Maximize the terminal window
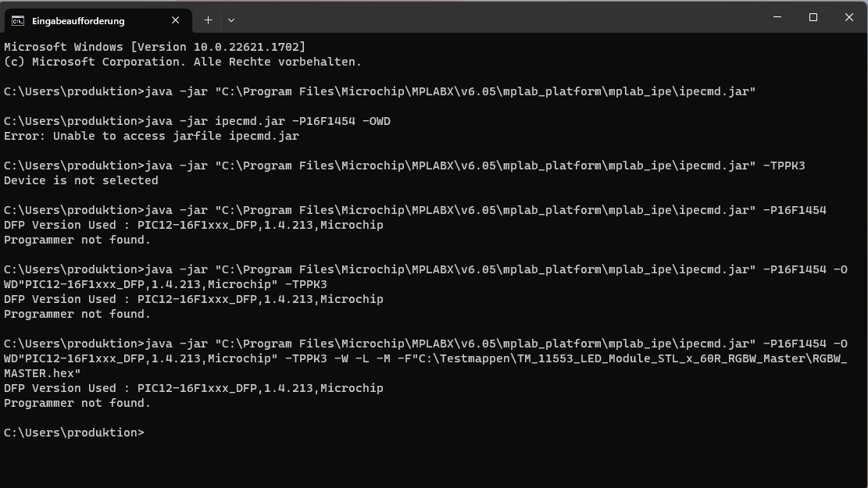The height and width of the screenshot is (488, 868). [x=813, y=17]
